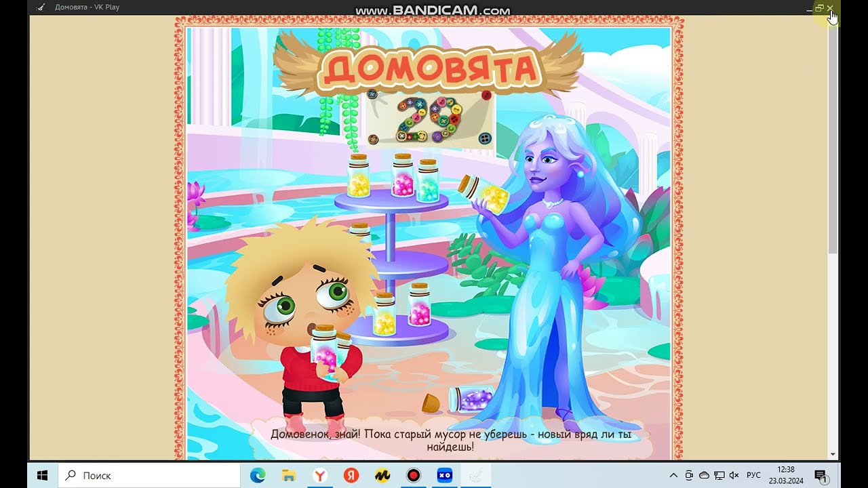The width and height of the screenshot is (868, 488).
Task: Open the red Yandex 'Я' taskbar icon
Action: coord(351,475)
